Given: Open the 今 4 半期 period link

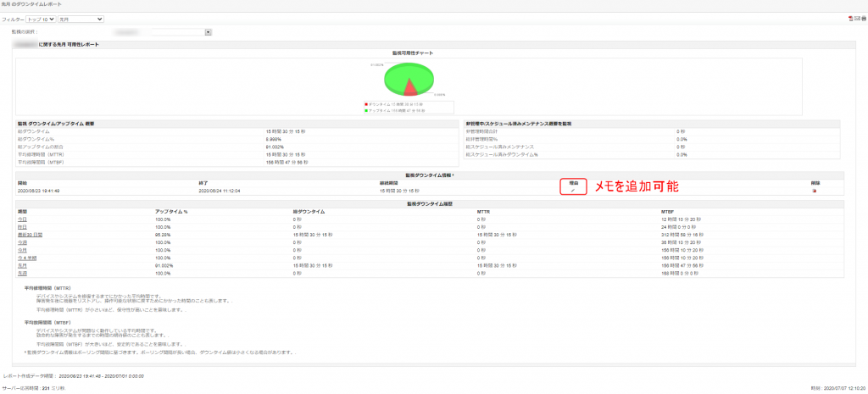Looking at the screenshot, I should (x=26, y=258).
